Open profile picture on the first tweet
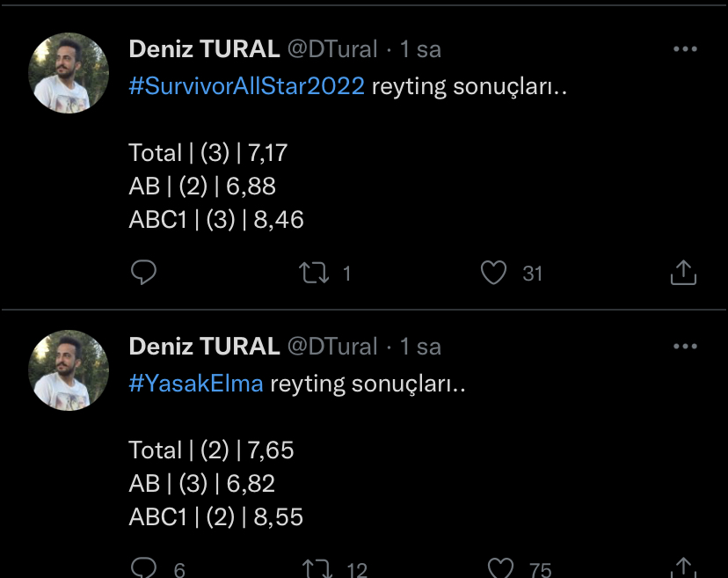Image resolution: width=728 pixels, height=578 pixels. tap(69, 73)
